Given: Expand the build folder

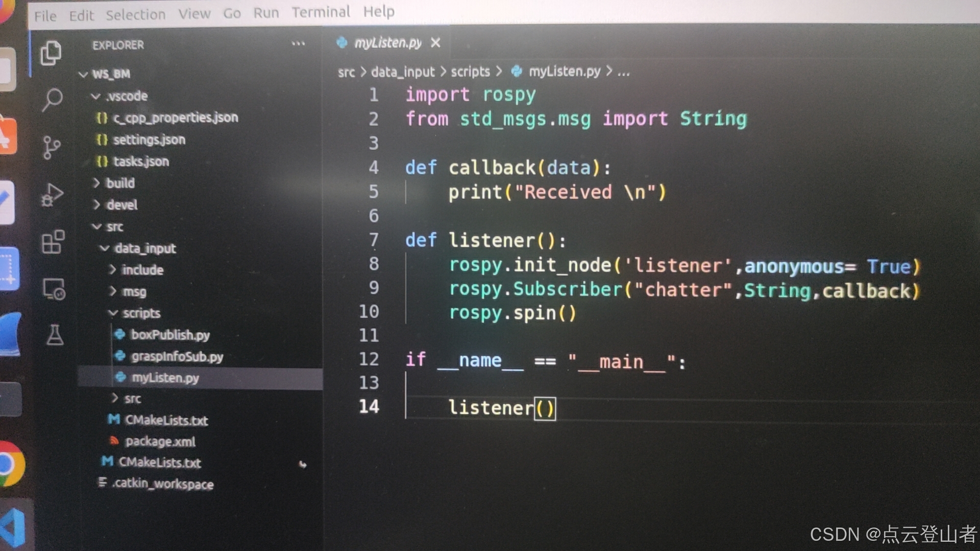Looking at the screenshot, I should (x=120, y=183).
